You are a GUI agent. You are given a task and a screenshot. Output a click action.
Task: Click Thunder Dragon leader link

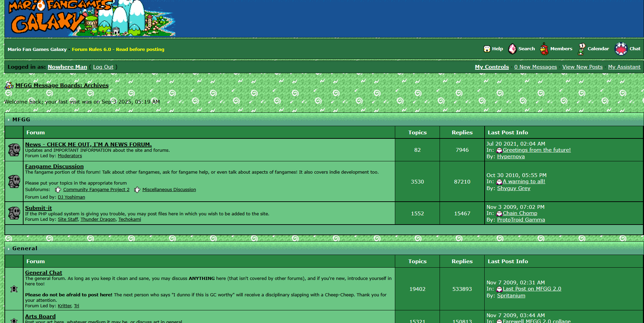coord(98,219)
